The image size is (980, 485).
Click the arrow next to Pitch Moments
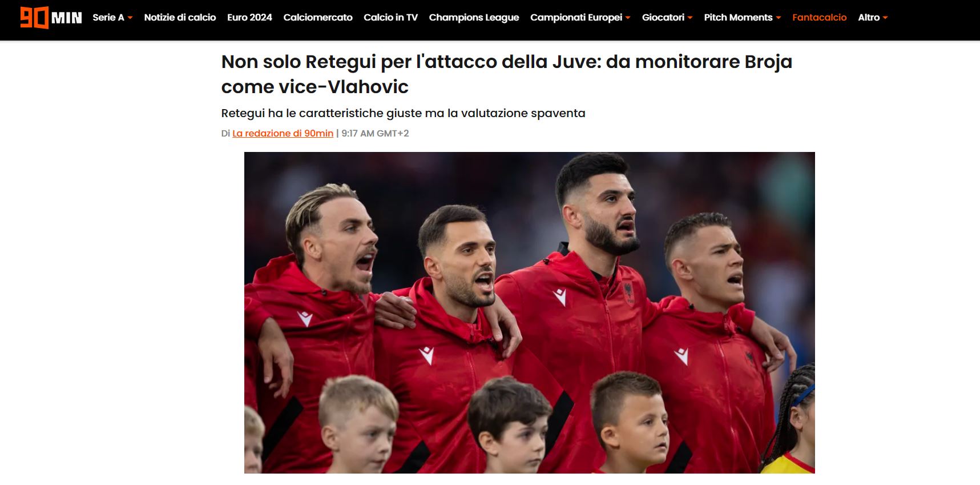click(779, 18)
